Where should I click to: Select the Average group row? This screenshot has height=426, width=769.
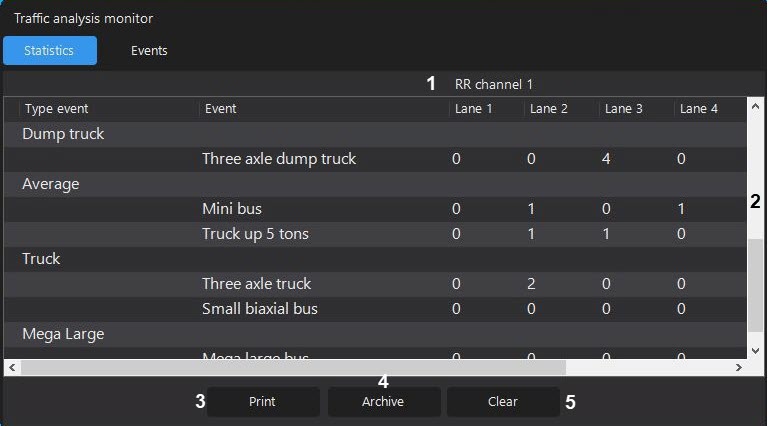click(50, 184)
